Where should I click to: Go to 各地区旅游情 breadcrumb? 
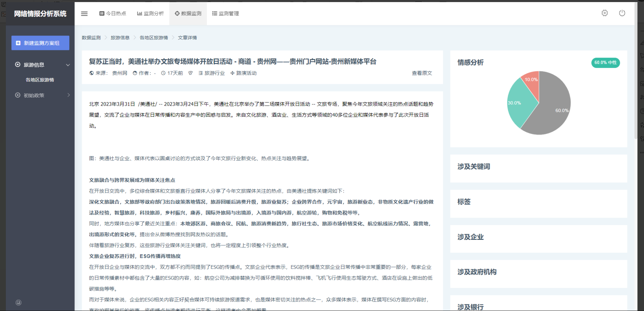(154, 38)
